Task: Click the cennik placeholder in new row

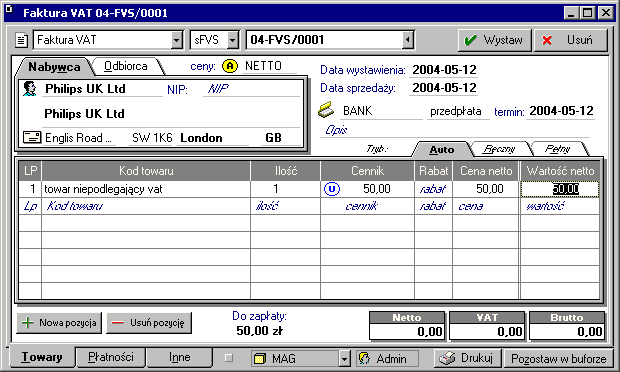Action: pyautogui.click(x=367, y=206)
